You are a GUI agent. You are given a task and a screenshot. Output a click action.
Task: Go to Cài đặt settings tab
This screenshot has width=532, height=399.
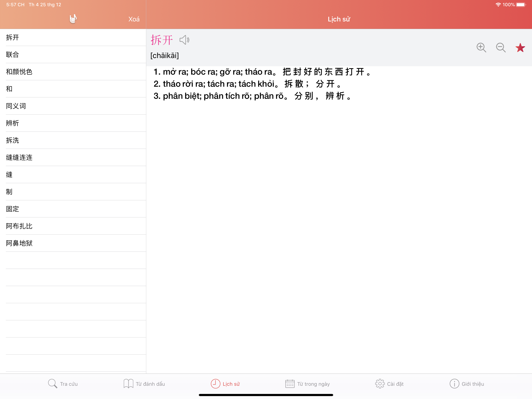(389, 384)
